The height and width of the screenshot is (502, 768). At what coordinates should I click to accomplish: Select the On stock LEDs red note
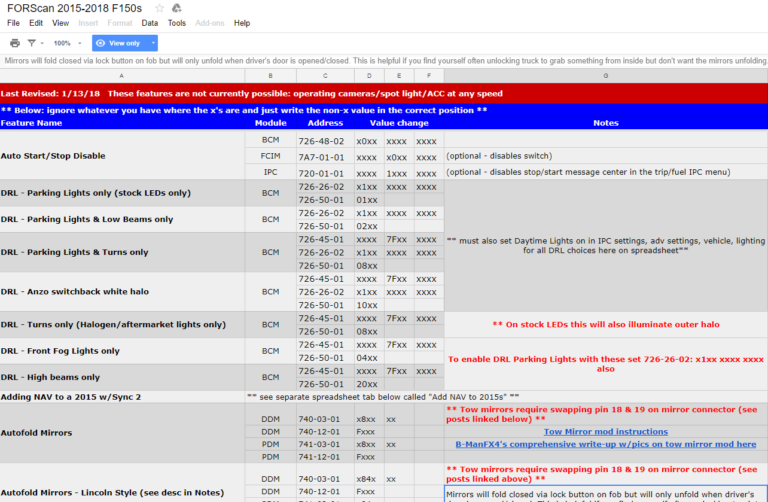point(606,325)
